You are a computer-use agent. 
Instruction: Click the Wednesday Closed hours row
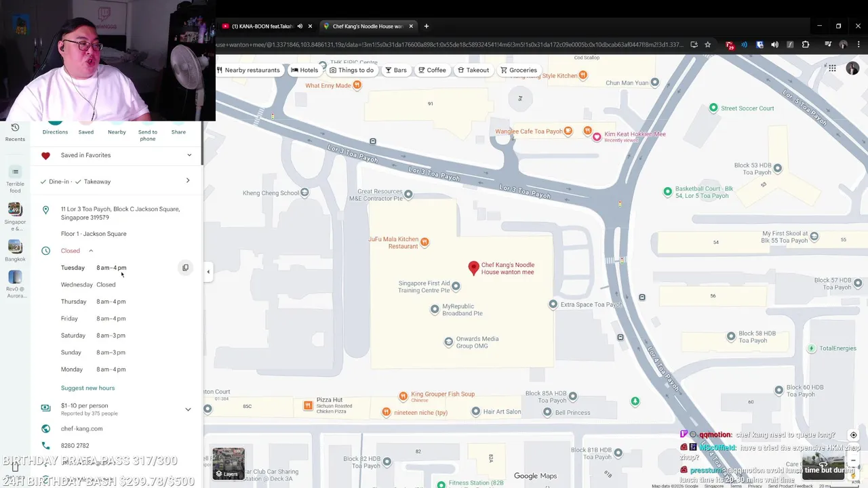click(x=88, y=285)
